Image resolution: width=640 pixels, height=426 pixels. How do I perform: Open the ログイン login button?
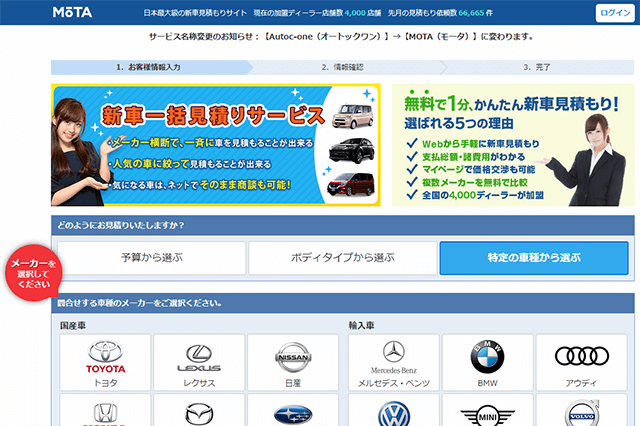click(615, 13)
